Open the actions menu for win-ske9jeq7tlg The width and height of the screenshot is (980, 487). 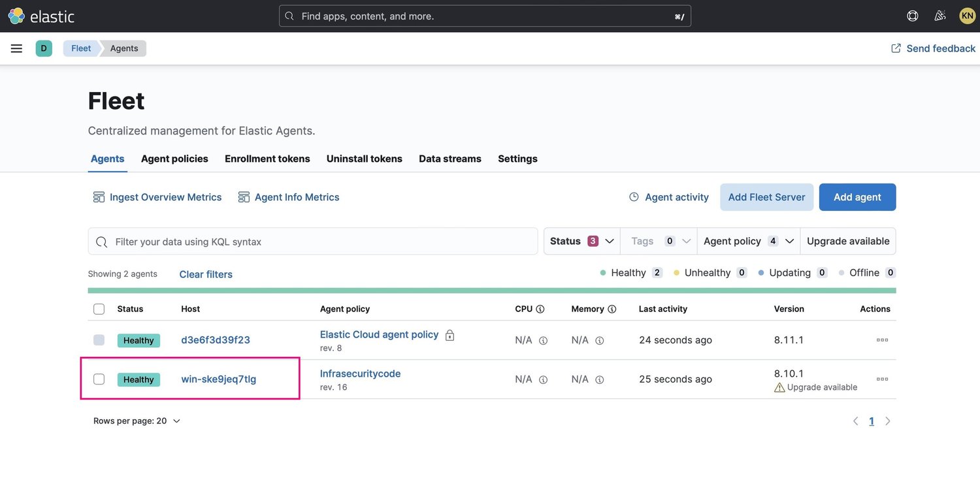pyautogui.click(x=882, y=378)
